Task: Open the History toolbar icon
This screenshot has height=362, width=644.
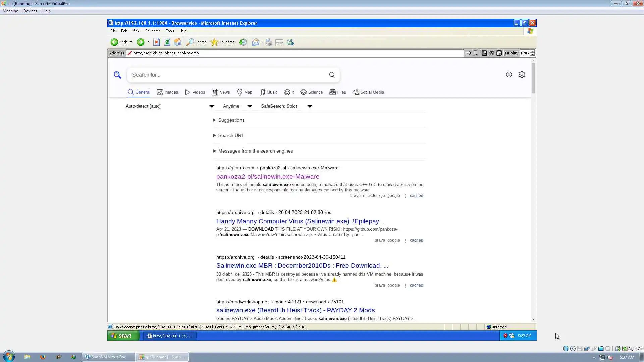Action: pyautogui.click(x=243, y=42)
